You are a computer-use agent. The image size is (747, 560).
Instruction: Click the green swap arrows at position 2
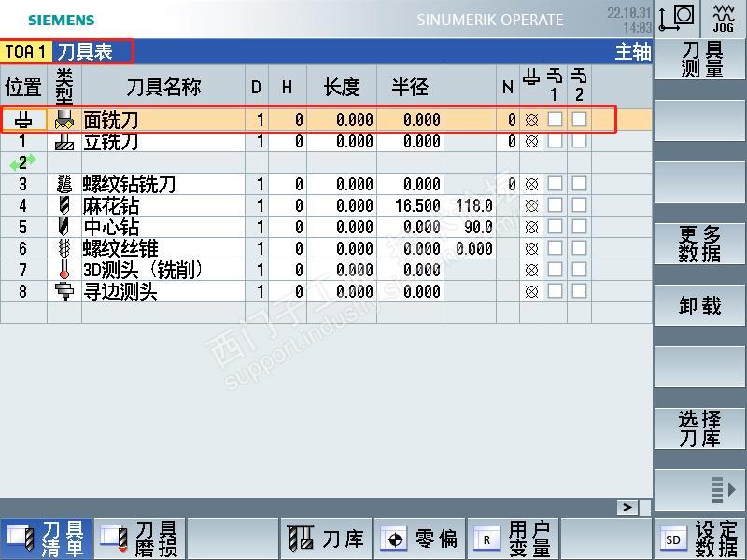point(22,162)
